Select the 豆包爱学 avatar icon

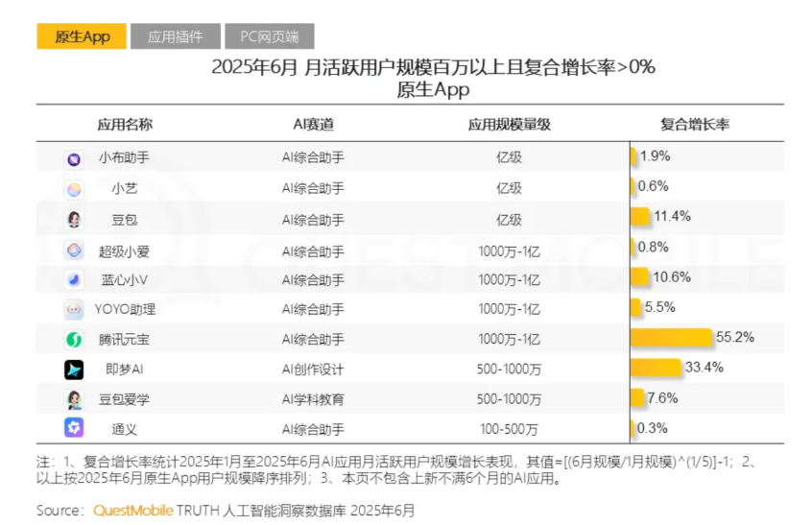click(x=74, y=399)
